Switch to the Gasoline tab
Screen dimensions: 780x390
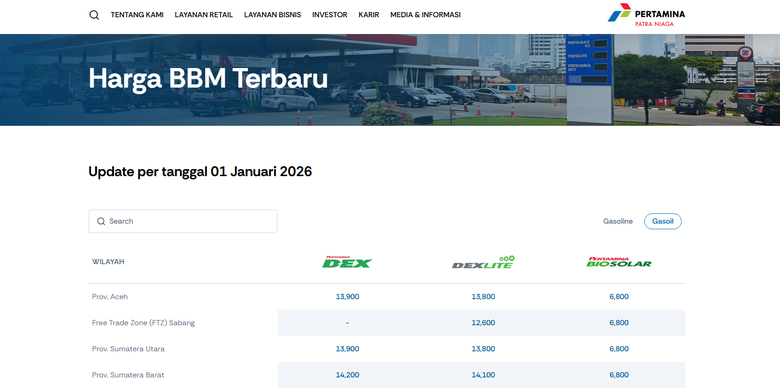(x=618, y=221)
